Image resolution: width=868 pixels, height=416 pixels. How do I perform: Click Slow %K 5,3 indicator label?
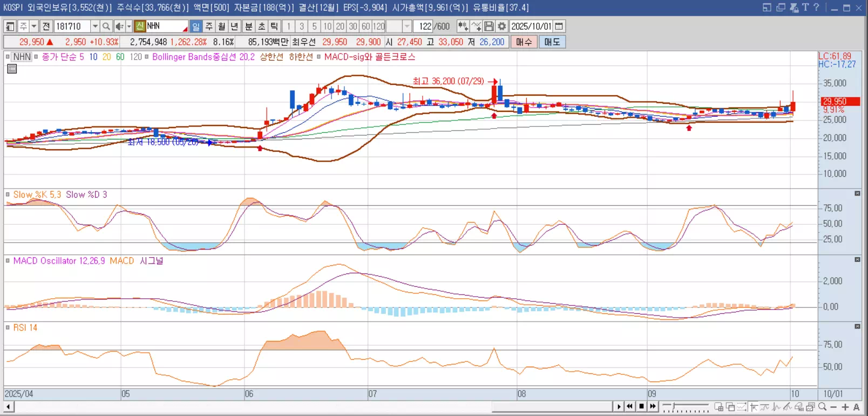[37, 194]
